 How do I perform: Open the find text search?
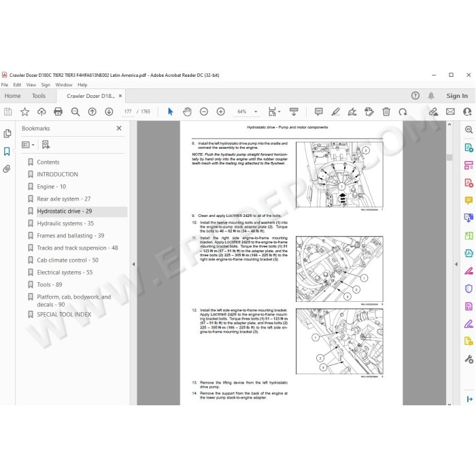pyautogui.click(x=75, y=112)
